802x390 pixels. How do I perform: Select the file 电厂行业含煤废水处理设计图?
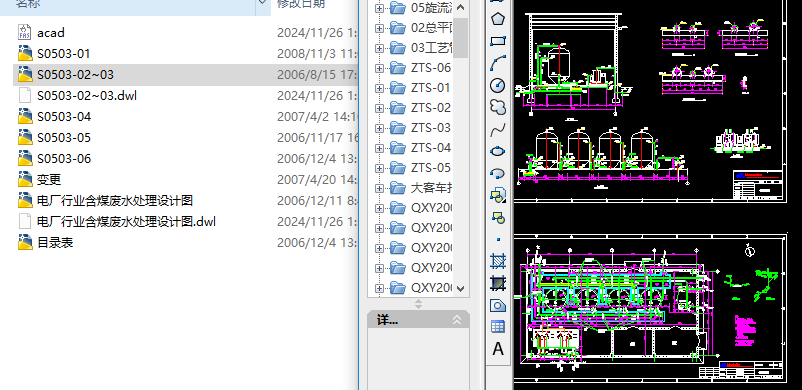point(115,201)
